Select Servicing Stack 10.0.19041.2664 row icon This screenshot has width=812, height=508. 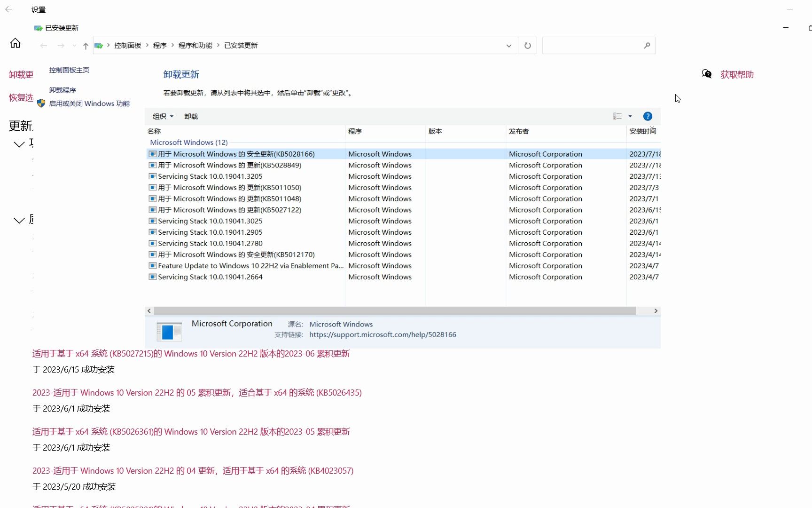click(x=153, y=277)
